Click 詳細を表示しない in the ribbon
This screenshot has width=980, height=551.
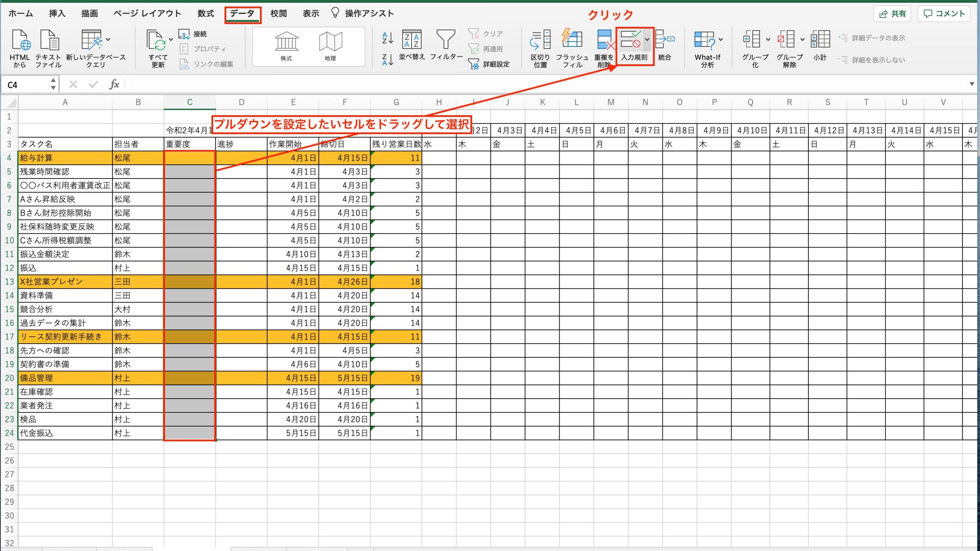click(x=872, y=60)
